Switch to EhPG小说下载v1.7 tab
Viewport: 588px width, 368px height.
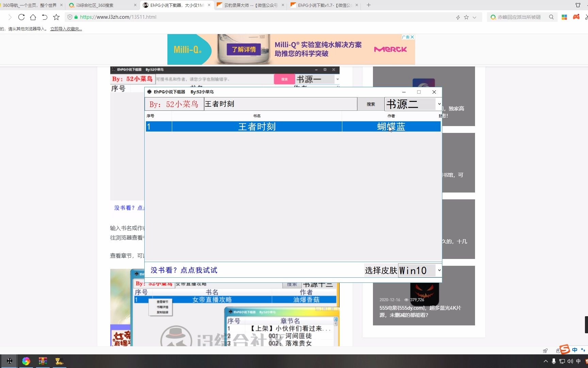point(324,5)
